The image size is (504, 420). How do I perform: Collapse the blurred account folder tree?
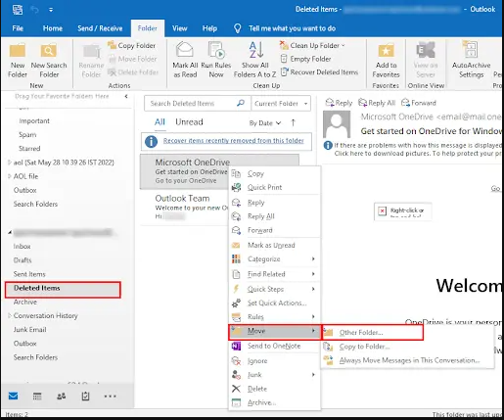pos(10,232)
